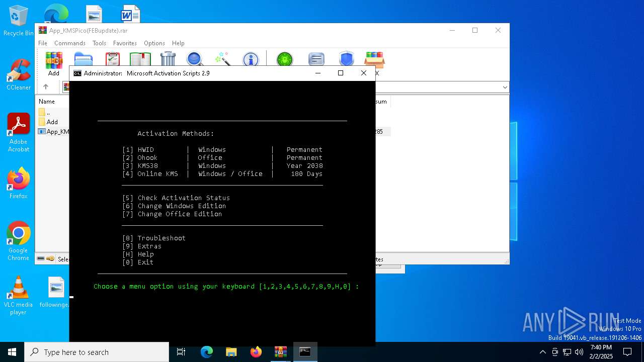The image size is (644, 362).
Task: Open WinRAR File menu
Action: point(43,43)
